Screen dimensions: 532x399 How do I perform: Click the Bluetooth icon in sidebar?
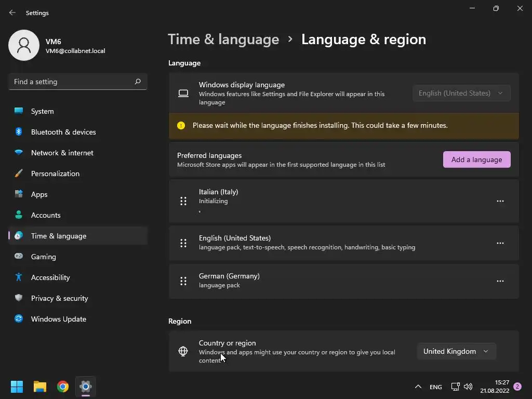pos(19,131)
